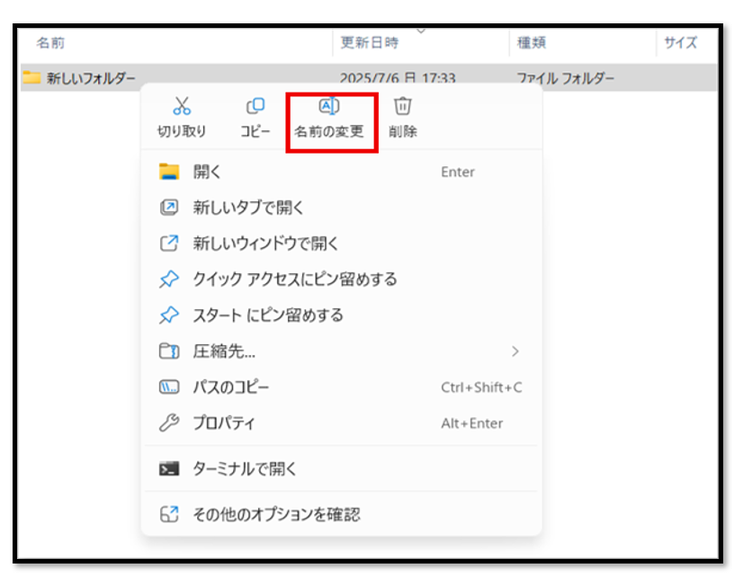The height and width of the screenshot is (577, 734).
Task: Sort by the 種類 column header
Action: pos(531,43)
